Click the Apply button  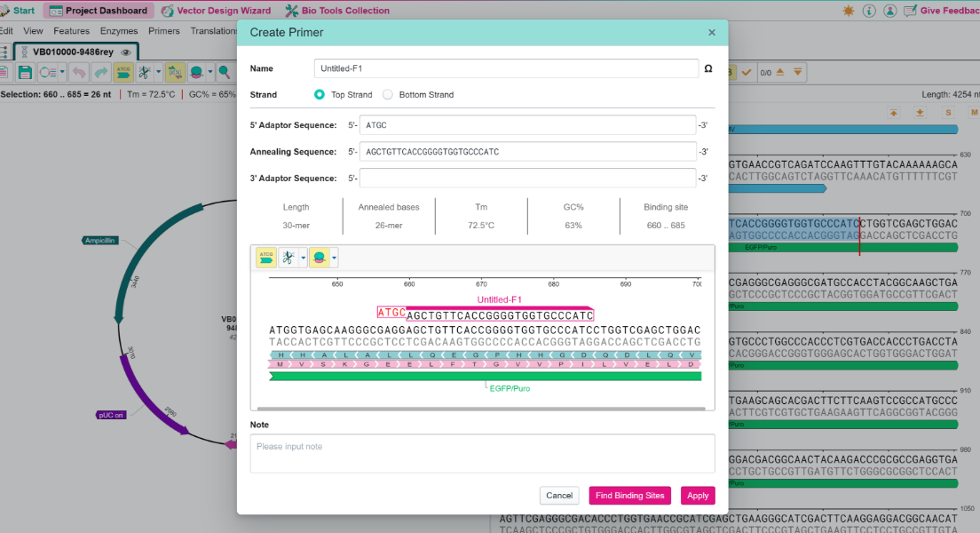click(698, 496)
